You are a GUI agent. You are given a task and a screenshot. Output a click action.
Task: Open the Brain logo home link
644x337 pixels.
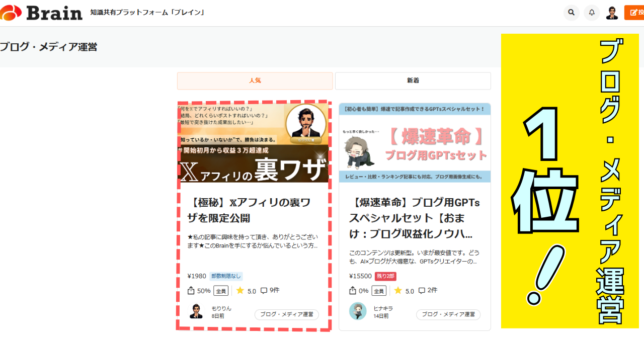(x=41, y=12)
